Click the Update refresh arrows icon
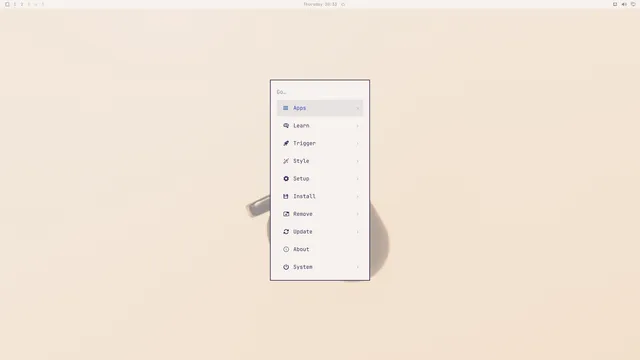The image size is (640, 360). 286,231
